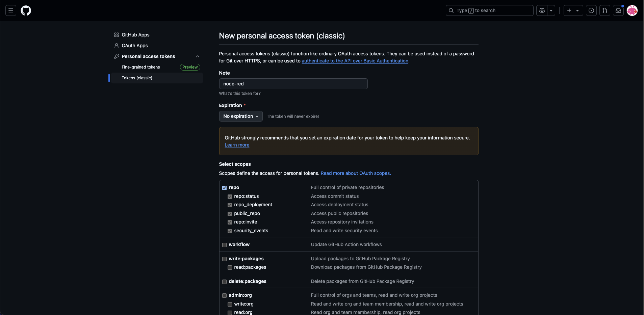Enable the delete:packages checkbox
The width and height of the screenshot is (644, 315).
[224, 282]
